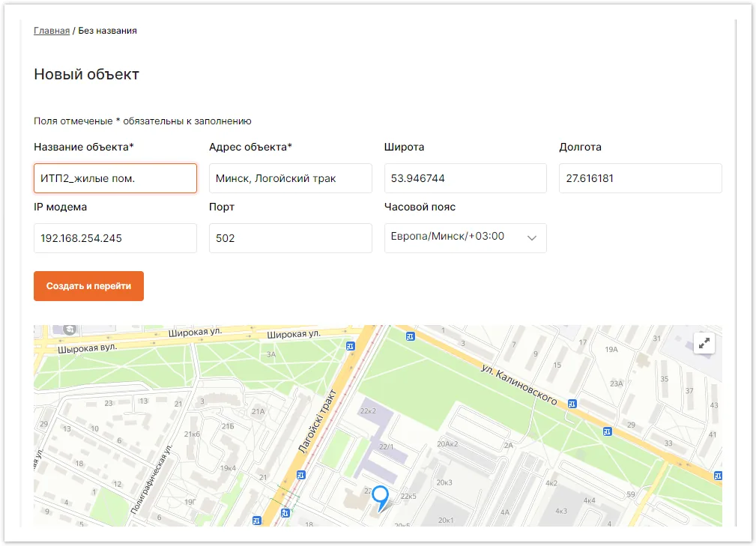
Task: Click building 21к6 on the map
Action: coord(192,434)
